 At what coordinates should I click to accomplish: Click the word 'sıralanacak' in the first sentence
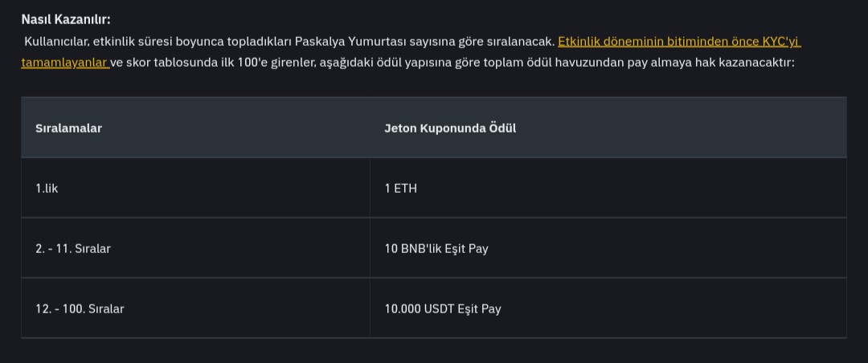click(520, 42)
